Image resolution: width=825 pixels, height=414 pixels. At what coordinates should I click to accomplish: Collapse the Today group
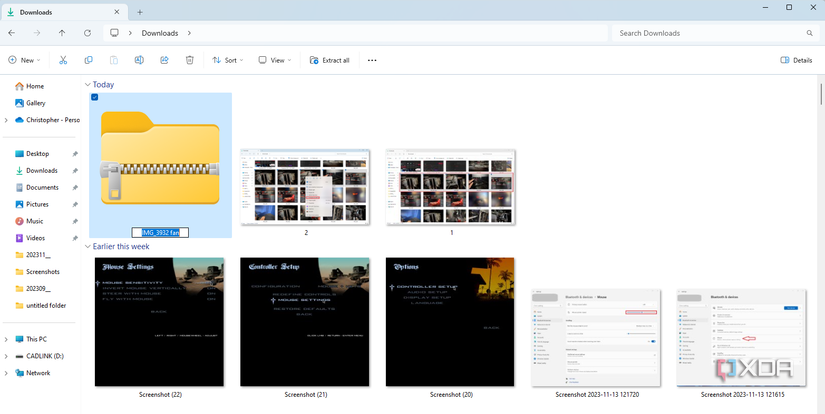(x=87, y=84)
